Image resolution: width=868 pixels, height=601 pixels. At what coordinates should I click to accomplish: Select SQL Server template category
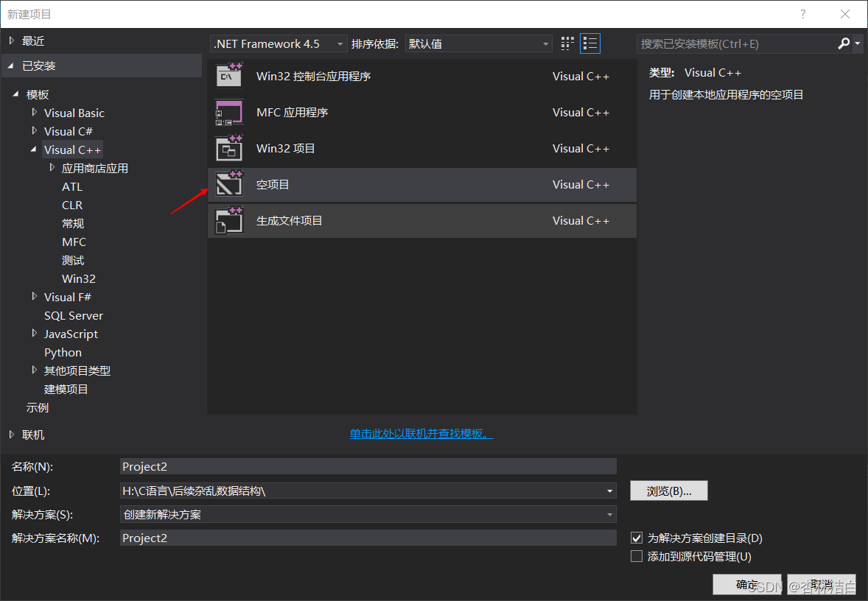74,315
